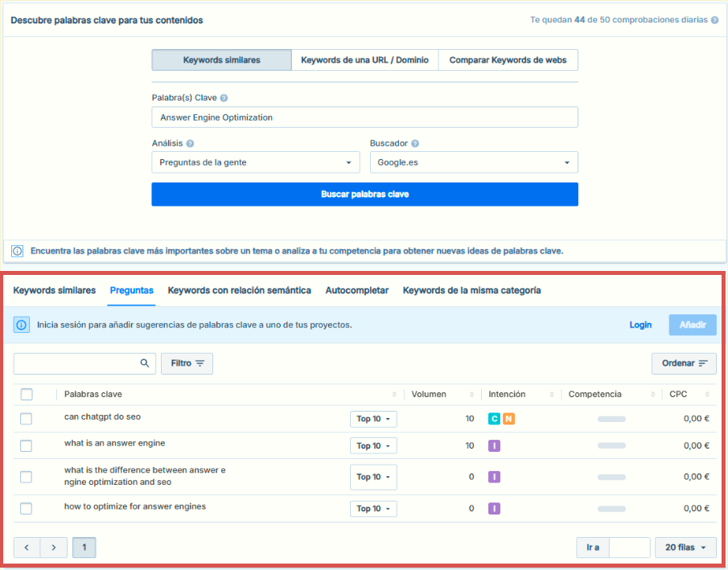
Task: Switch to Keywords similares results tab
Action: (55, 290)
